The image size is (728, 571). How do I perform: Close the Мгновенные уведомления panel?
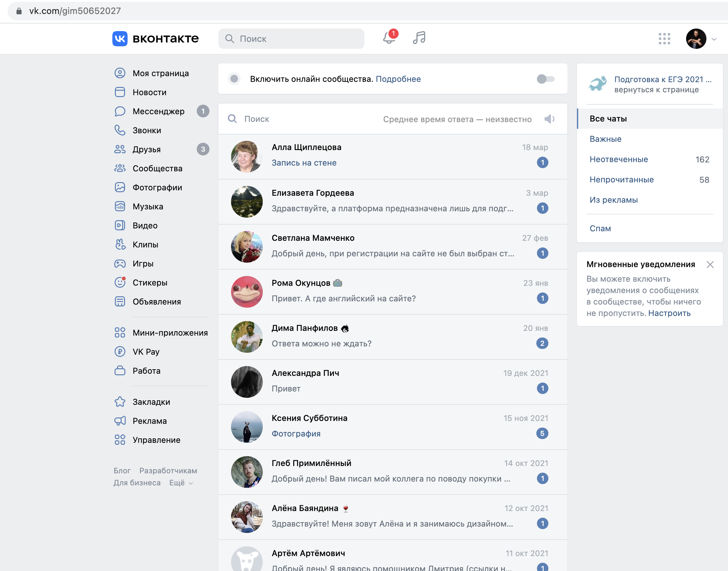pos(710,265)
